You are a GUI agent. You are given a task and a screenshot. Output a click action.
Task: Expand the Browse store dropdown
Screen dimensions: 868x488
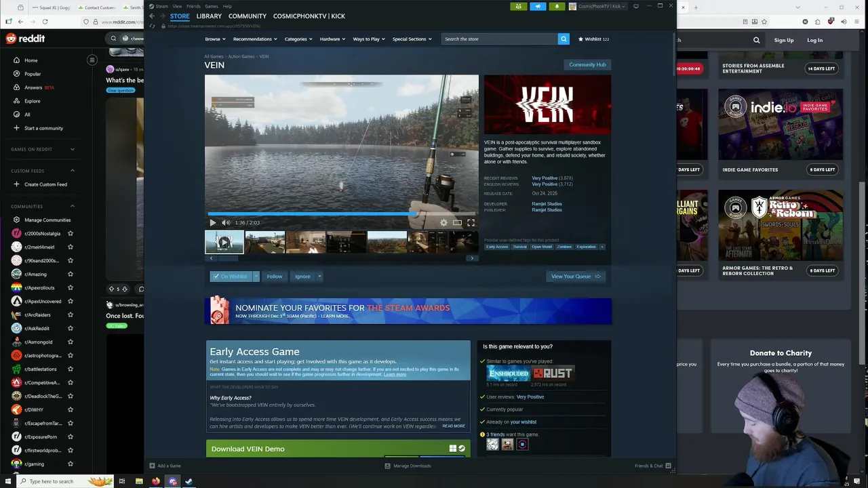click(216, 39)
